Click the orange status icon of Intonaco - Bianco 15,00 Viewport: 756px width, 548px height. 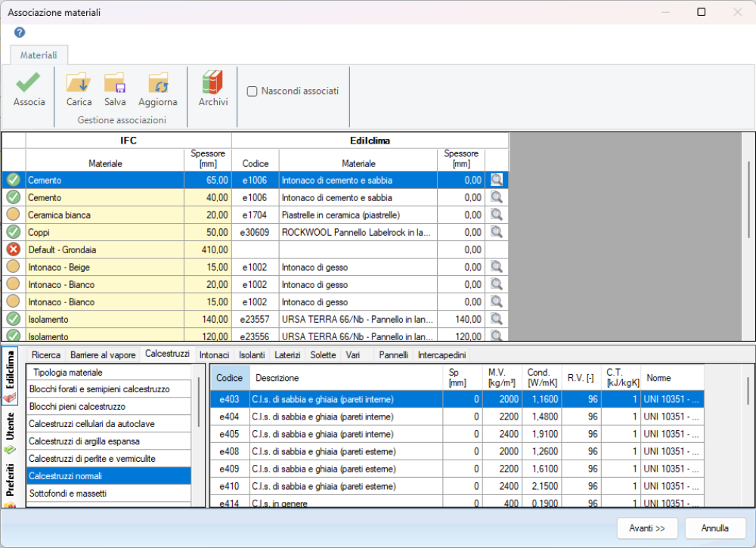click(x=14, y=302)
